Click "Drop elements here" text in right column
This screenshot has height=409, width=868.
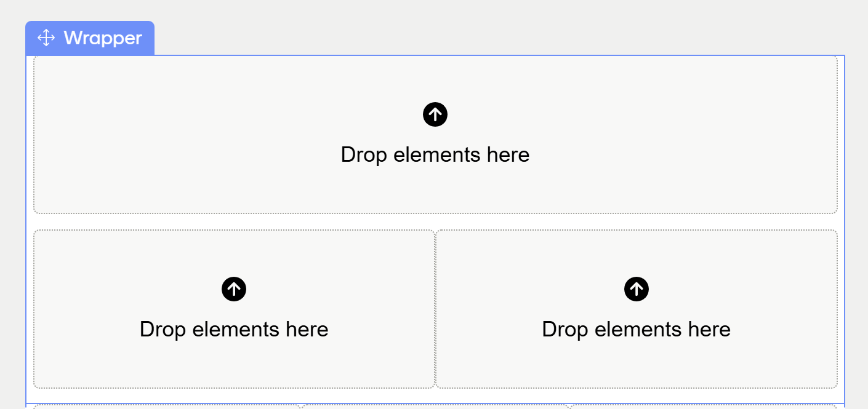tap(637, 329)
